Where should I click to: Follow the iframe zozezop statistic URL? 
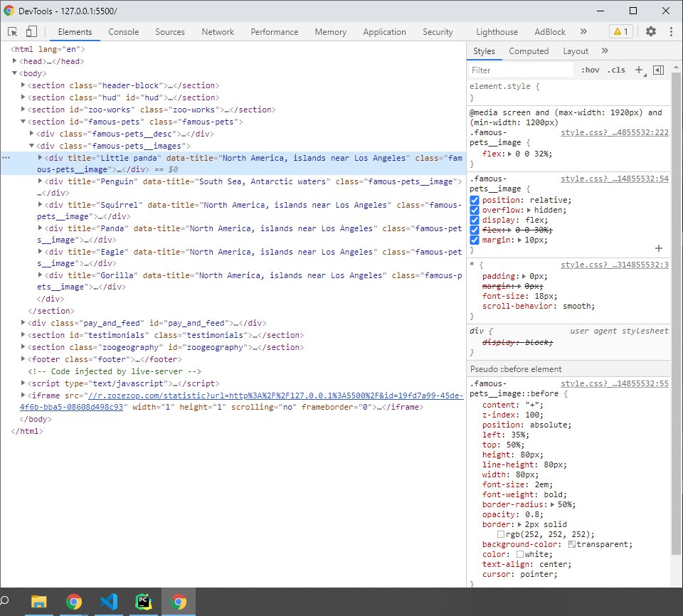[x=275, y=395]
